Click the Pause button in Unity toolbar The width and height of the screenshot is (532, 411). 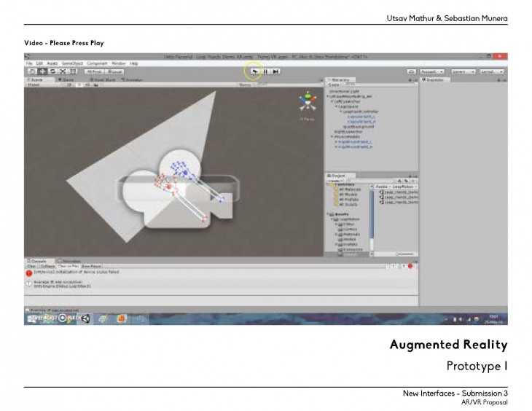pyautogui.click(x=265, y=71)
